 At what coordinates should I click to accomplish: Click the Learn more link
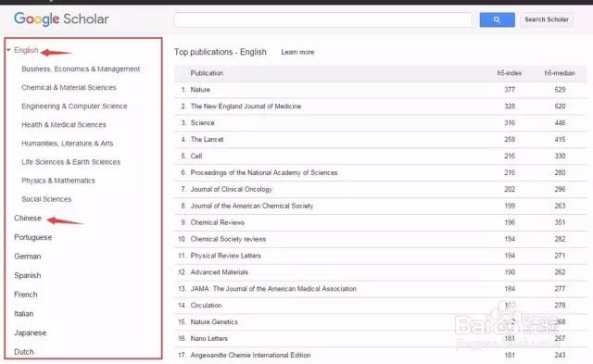click(297, 52)
